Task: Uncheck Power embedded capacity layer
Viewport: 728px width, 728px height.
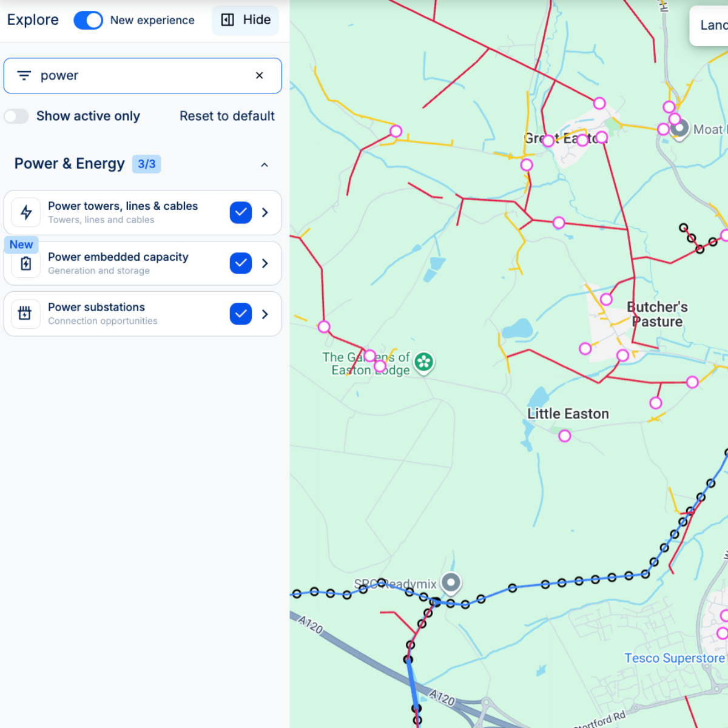Action: [241, 263]
